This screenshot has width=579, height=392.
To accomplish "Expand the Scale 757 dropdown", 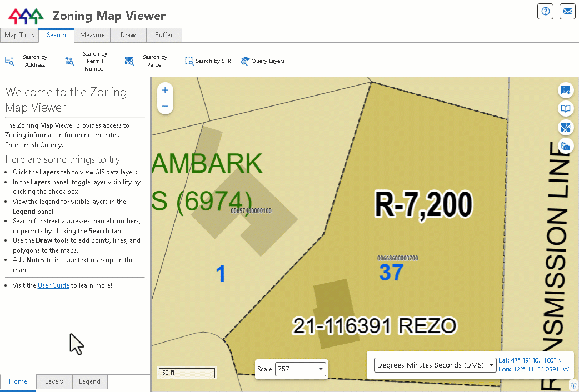I will click(x=301, y=369).
